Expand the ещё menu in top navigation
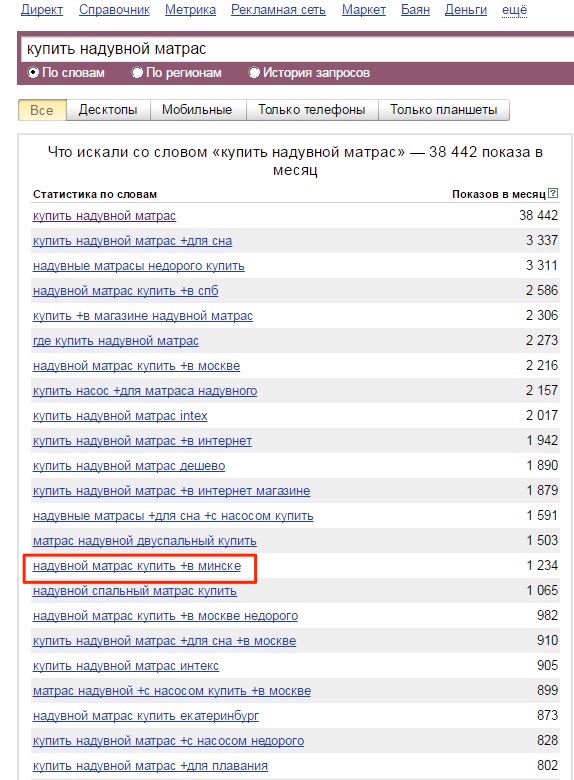 [514, 9]
